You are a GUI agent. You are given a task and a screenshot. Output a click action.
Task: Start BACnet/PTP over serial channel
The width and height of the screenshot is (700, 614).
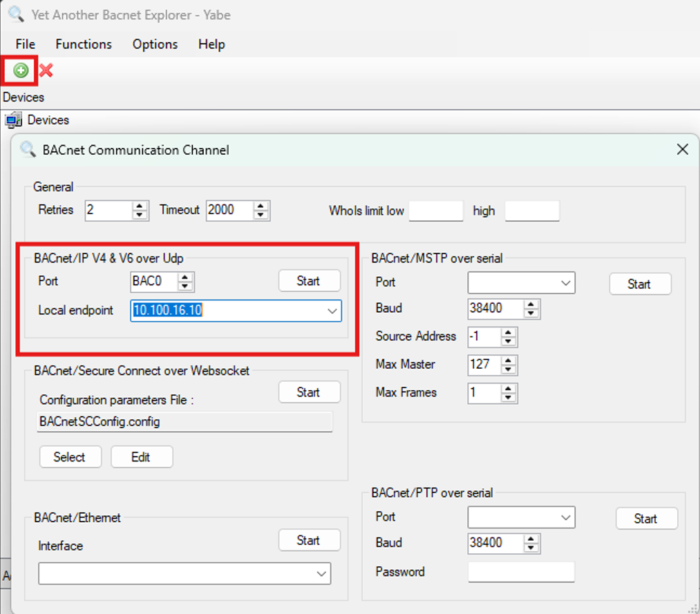pyautogui.click(x=646, y=519)
